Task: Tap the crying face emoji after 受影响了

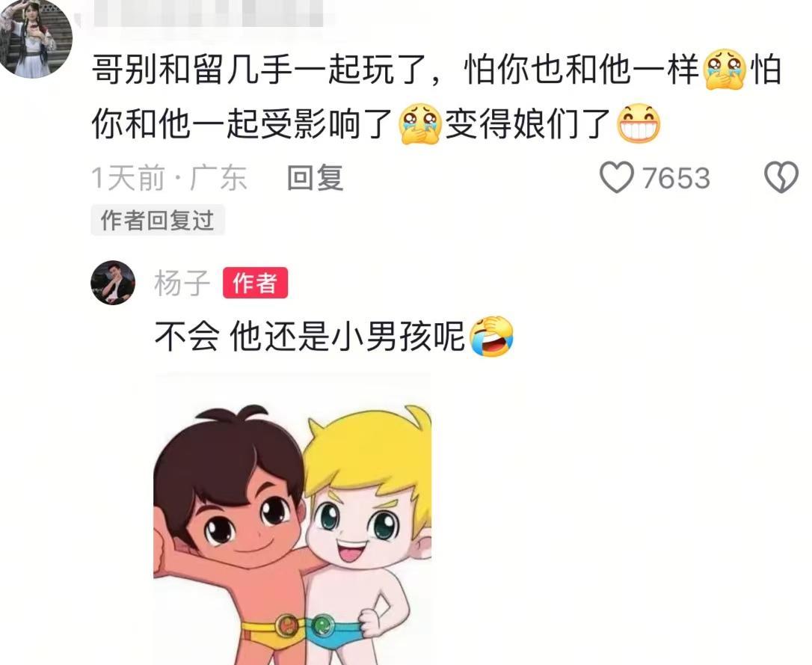Action: tap(420, 123)
